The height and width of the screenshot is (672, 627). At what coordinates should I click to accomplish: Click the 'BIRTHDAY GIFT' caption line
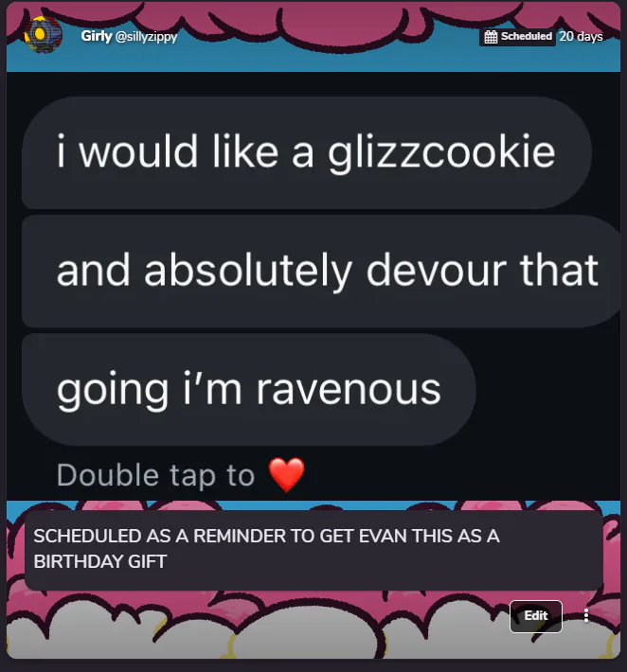click(100, 562)
